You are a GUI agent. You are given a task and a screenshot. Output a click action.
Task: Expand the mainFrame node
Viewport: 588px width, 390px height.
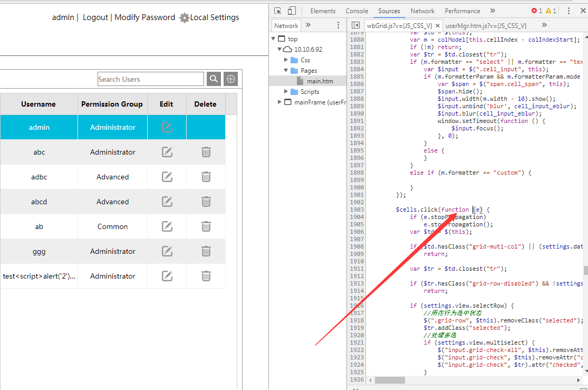(279, 102)
